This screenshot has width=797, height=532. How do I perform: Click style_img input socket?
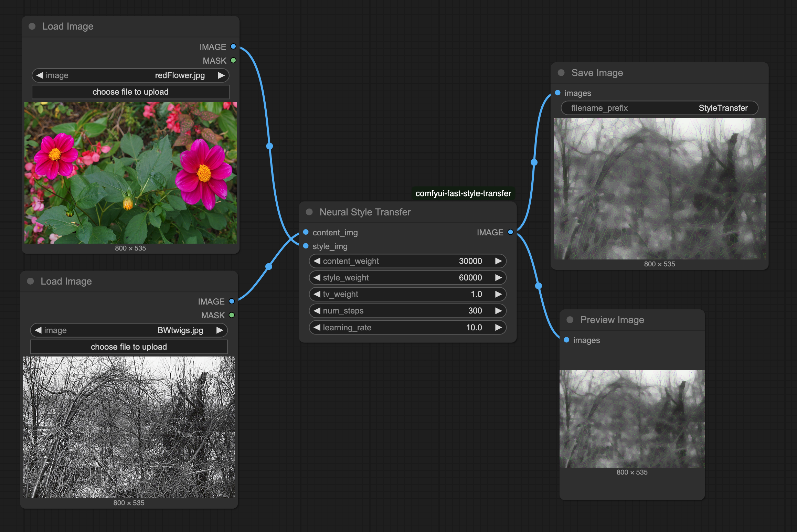306,246
